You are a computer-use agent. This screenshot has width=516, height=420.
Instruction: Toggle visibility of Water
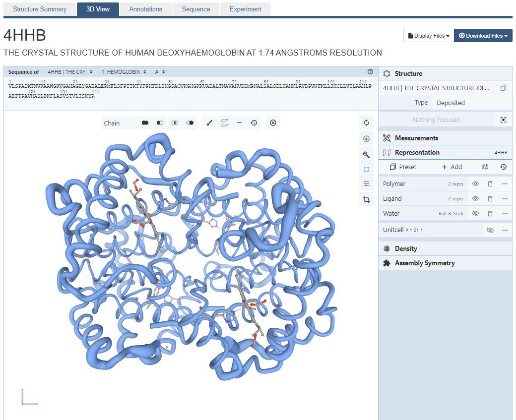pos(475,213)
